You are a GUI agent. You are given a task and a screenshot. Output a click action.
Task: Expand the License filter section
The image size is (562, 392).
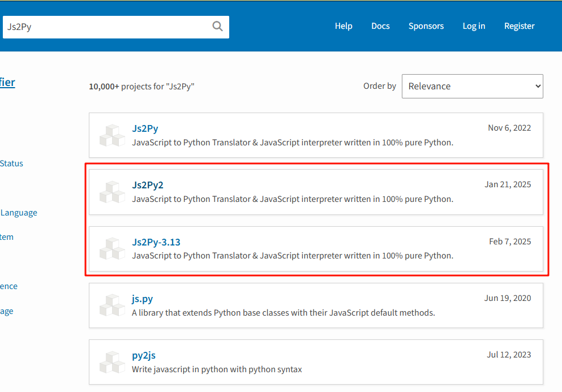point(8,286)
